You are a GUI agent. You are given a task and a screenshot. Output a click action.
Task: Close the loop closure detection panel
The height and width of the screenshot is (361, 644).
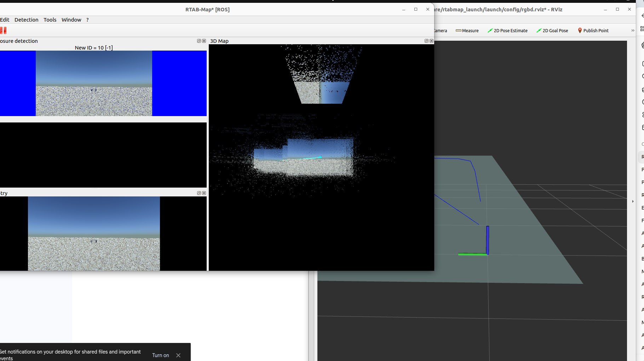click(x=204, y=41)
